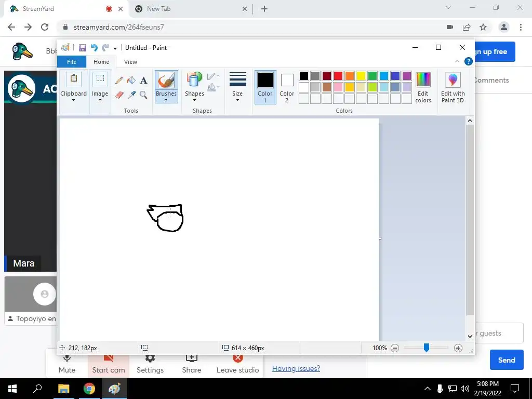Click the taskbar clock showing 5:08 PM

click(x=487, y=389)
